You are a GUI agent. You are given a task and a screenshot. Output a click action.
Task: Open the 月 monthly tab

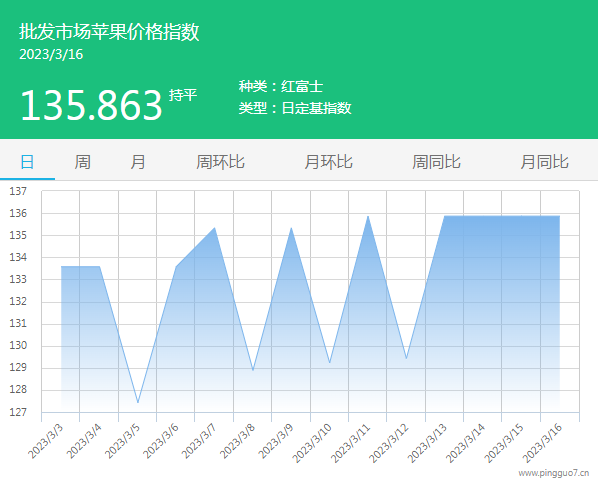tap(138, 162)
